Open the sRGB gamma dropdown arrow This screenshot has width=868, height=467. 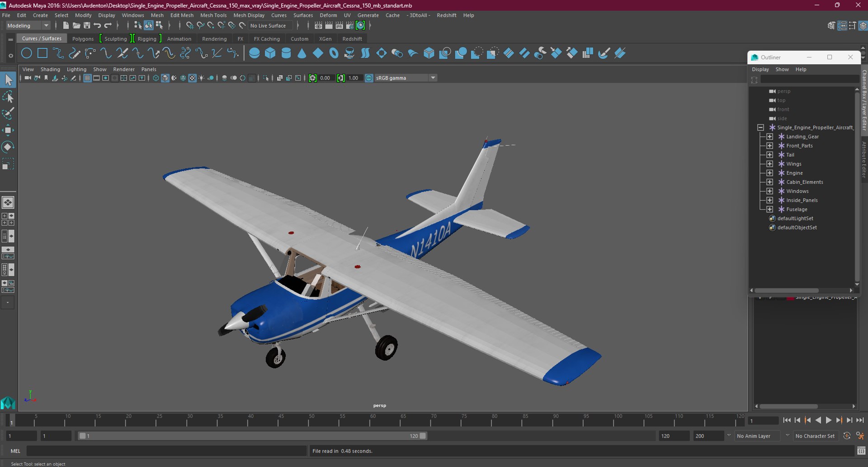[x=433, y=78]
